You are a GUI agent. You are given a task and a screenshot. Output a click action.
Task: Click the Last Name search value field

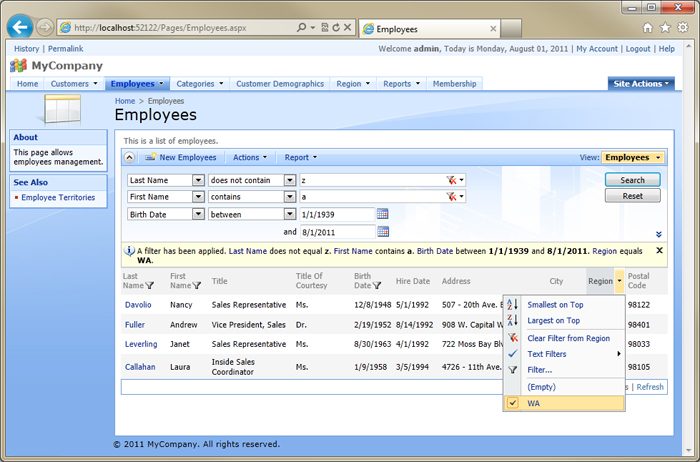click(373, 180)
